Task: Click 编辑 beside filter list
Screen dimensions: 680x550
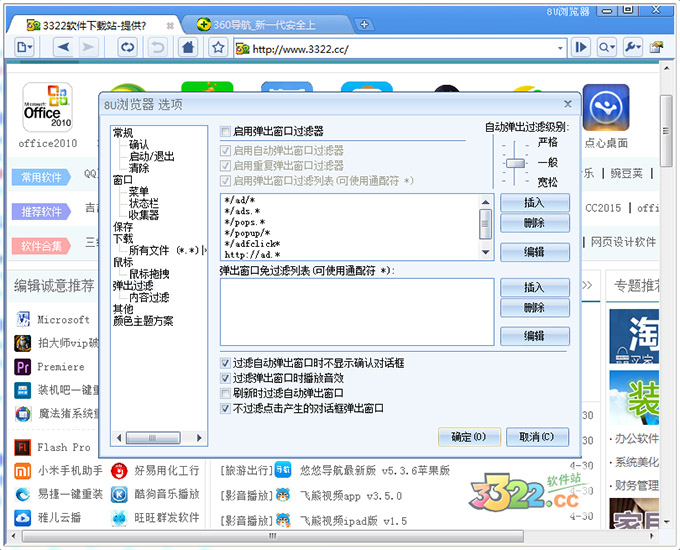Action: [x=535, y=252]
